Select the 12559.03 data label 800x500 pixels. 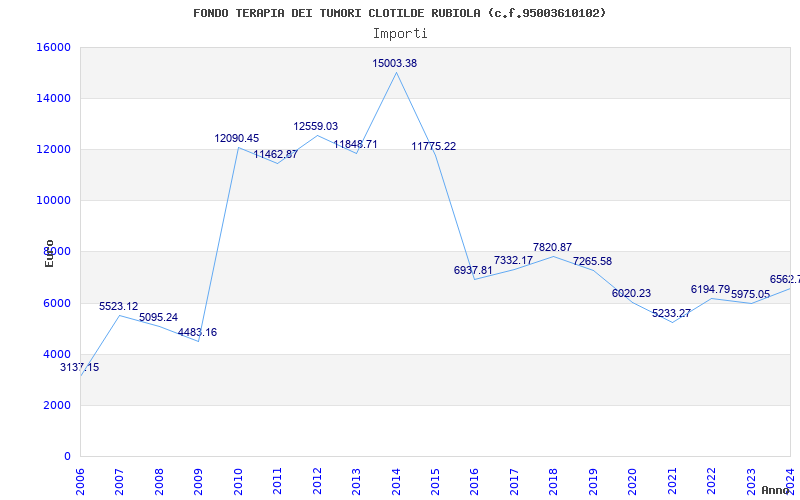(315, 127)
